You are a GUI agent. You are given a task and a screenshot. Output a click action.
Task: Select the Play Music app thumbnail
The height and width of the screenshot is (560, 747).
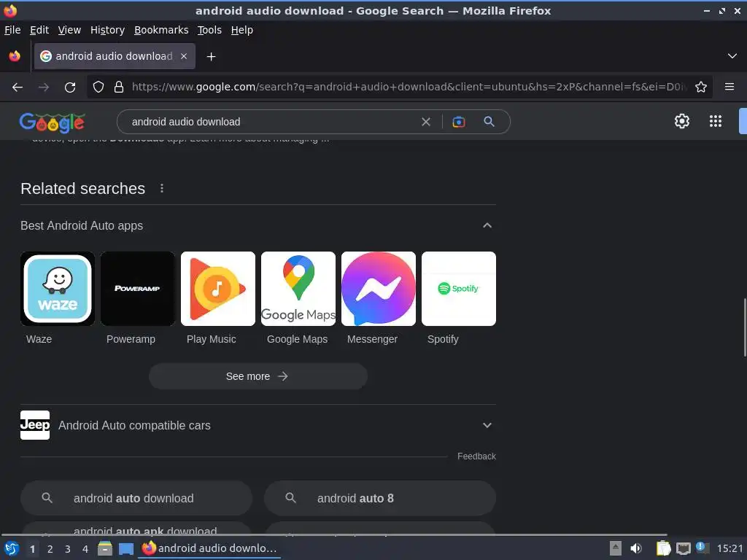point(218,289)
